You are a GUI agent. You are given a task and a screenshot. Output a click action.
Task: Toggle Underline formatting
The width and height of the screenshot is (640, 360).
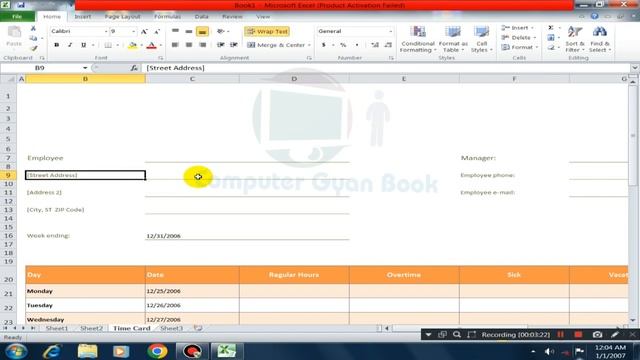coord(83,45)
